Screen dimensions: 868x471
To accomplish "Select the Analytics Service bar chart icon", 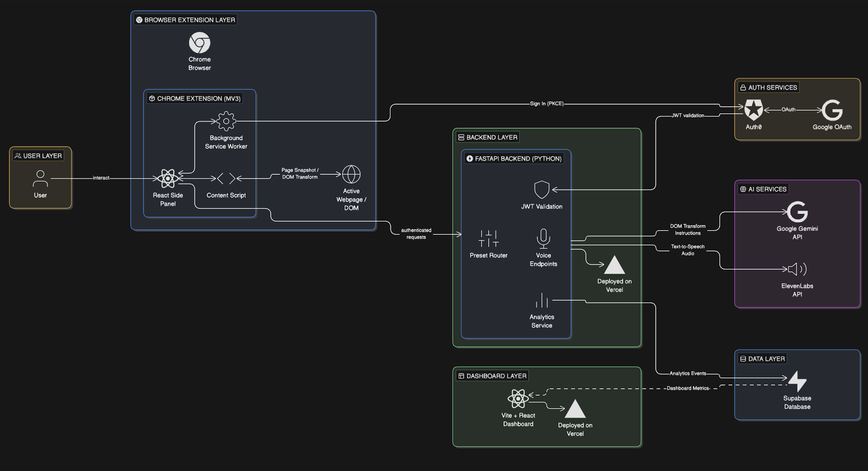I will [542, 300].
